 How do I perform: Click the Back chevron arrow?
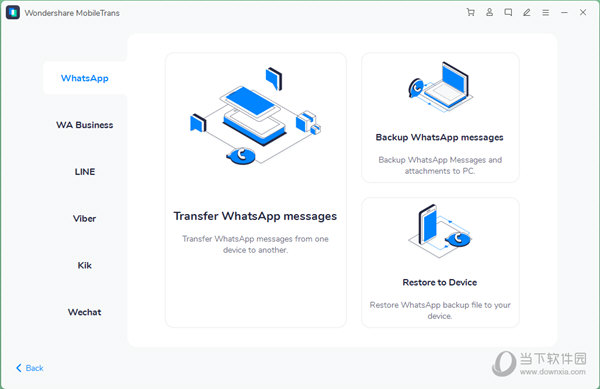coord(18,368)
